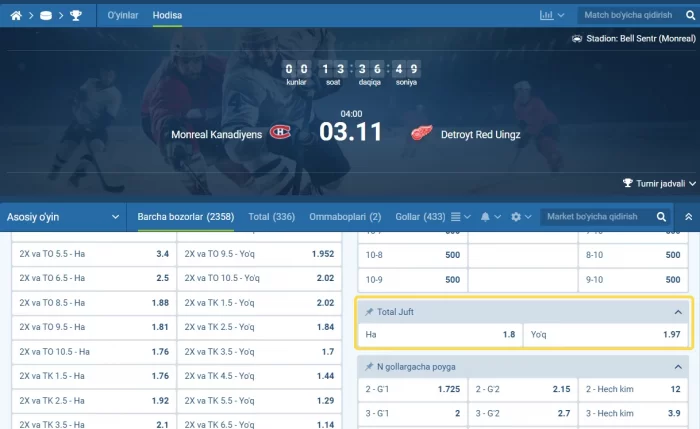Click Detroyt Red Uingz team name

point(481,135)
